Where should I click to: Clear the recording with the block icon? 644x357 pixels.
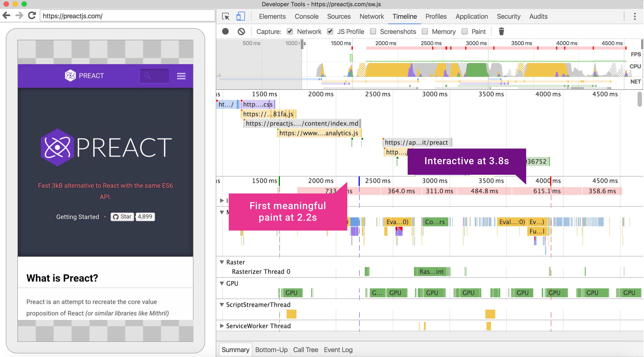point(241,31)
